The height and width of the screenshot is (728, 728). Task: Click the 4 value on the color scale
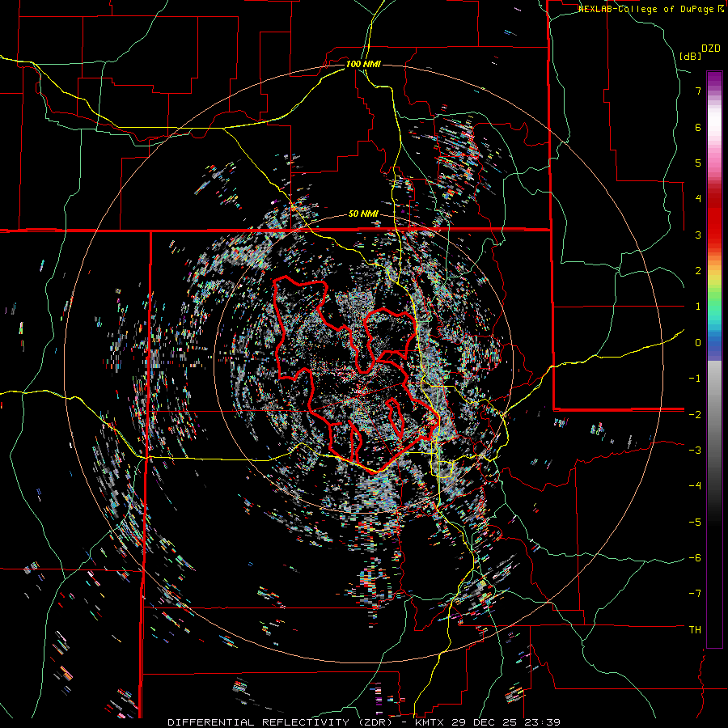(x=698, y=199)
